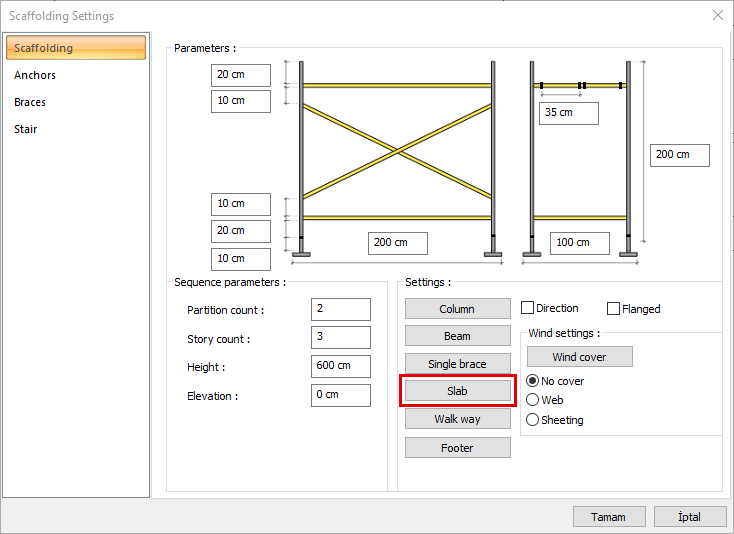
Task: Open the Anchors settings page
Action: (35, 75)
